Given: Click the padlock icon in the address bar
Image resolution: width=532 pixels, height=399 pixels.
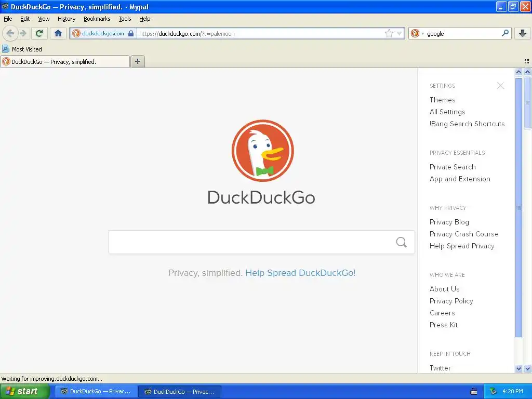Looking at the screenshot, I should click(131, 33).
